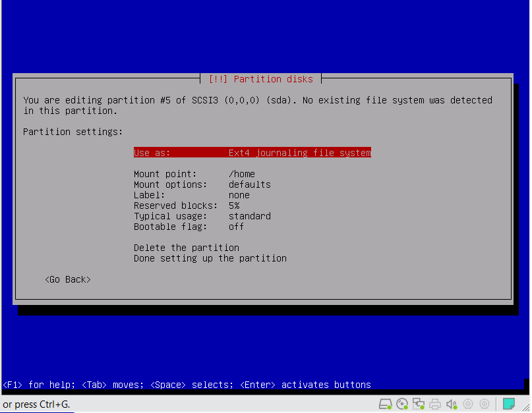Click the '[!!] Partition disks' dialog title
This screenshot has height=413, width=532.
pos(260,79)
